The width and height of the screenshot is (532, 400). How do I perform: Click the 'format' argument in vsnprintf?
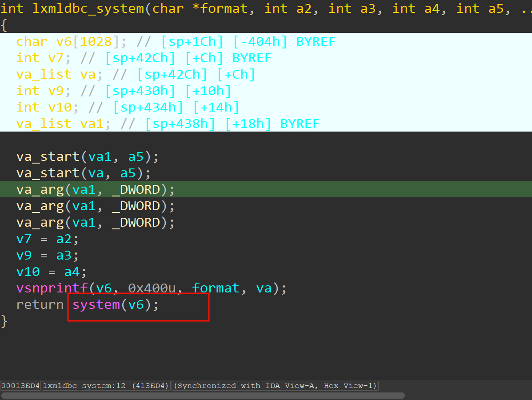pos(216,288)
